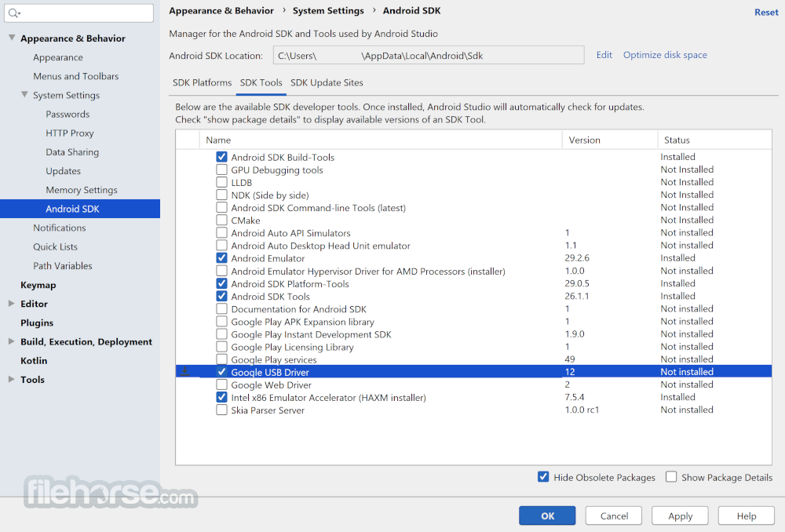This screenshot has height=532, width=785.
Task: Open Quick Lists settings
Action: pos(56,246)
